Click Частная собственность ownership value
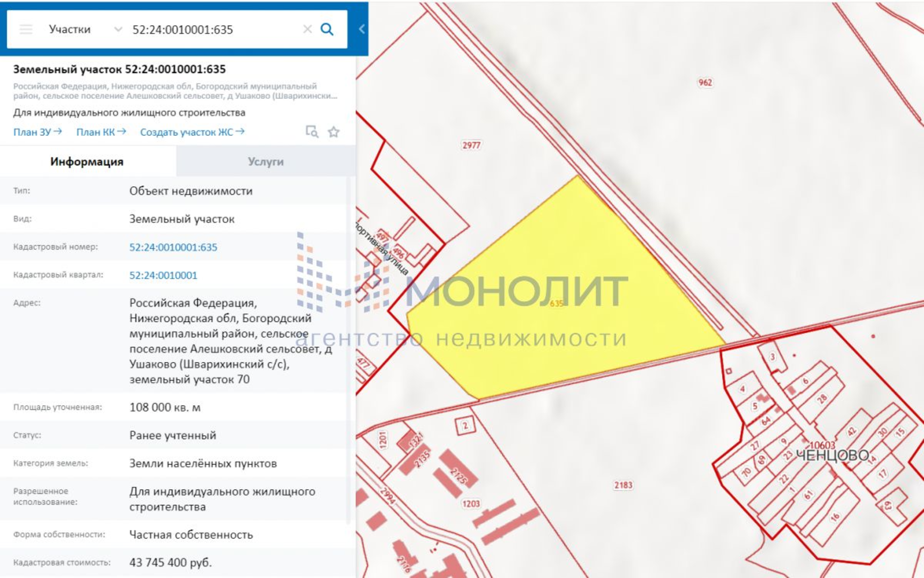 (191, 535)
